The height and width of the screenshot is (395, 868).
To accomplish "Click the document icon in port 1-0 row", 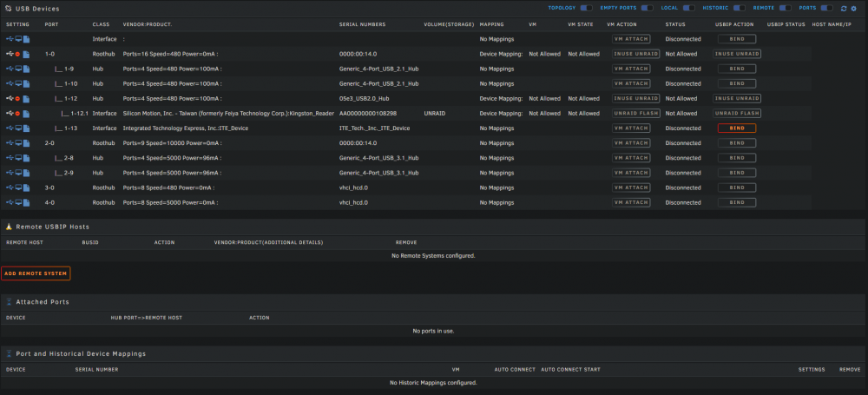I will point(27,55).
